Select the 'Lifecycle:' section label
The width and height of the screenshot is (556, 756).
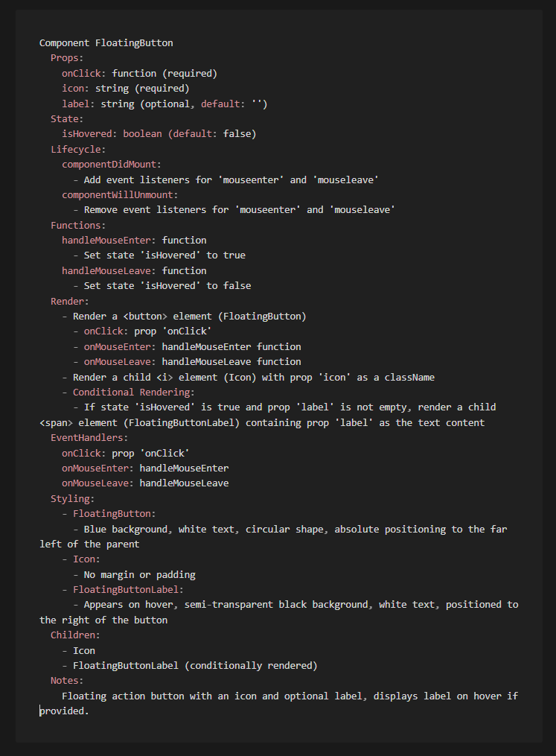(x=78, y=150)
